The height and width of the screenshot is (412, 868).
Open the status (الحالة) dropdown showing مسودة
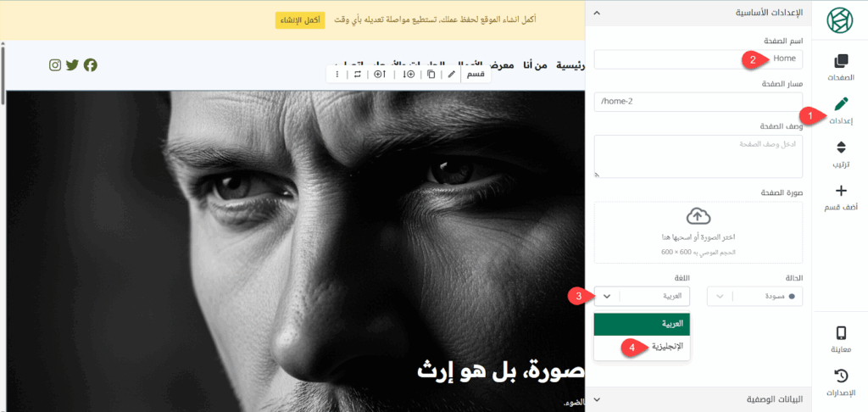point(754,296)
